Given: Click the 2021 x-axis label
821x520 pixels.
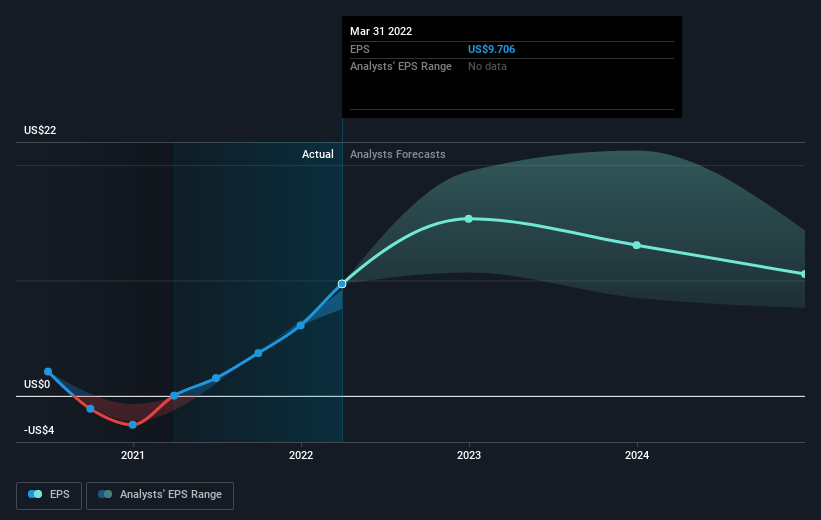Looking at the screenshot, I should pyautogui.click(x=132, y=455).
